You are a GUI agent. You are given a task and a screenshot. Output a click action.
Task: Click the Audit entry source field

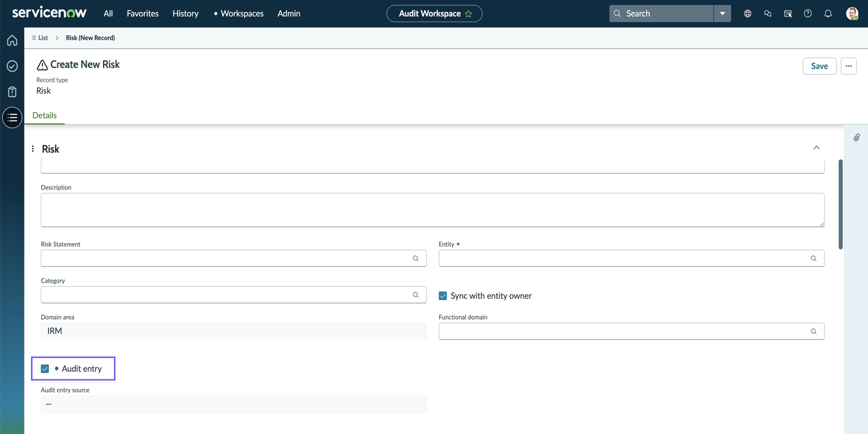click(233, 404)
